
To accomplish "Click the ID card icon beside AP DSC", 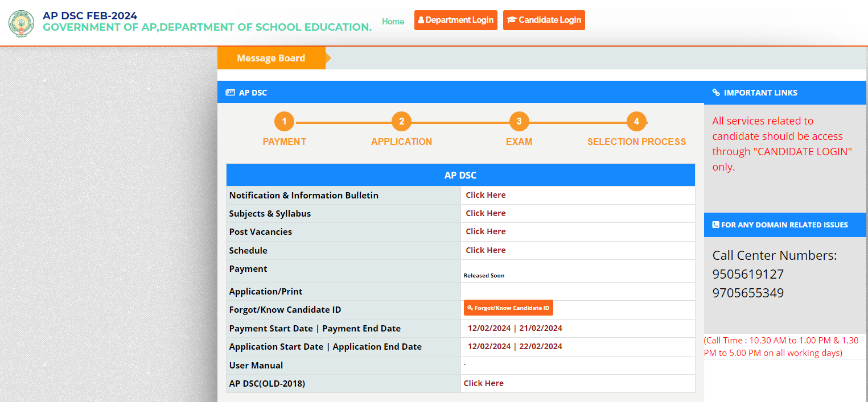I will (230, 93).
